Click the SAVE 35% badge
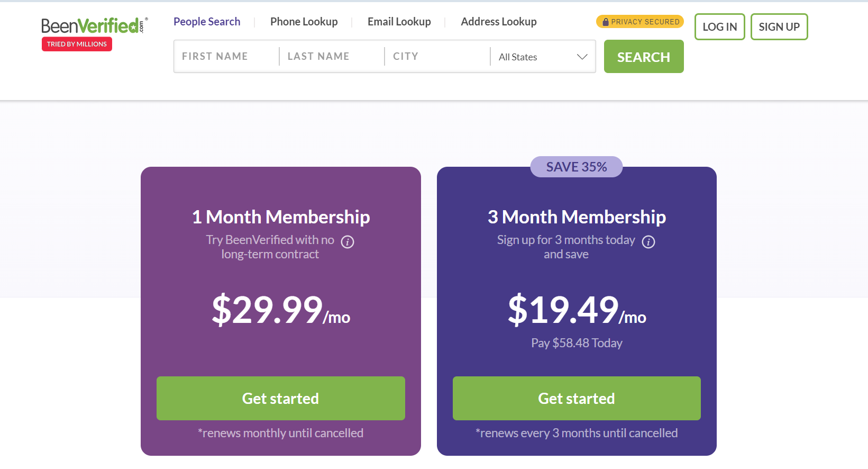 (x=576, y=166)
